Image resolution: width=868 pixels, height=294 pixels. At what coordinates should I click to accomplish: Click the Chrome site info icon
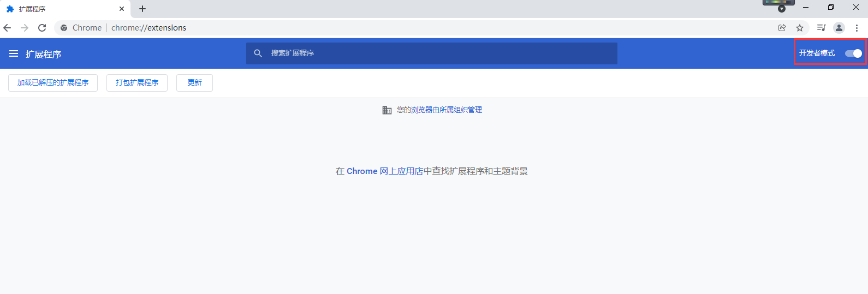pyautogui.click(x=64, y=28)
